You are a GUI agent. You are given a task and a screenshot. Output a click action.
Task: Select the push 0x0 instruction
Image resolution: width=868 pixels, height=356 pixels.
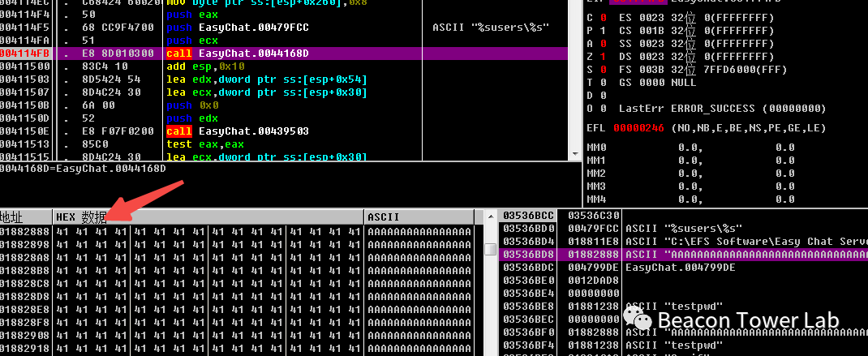(x=192, y=105)
